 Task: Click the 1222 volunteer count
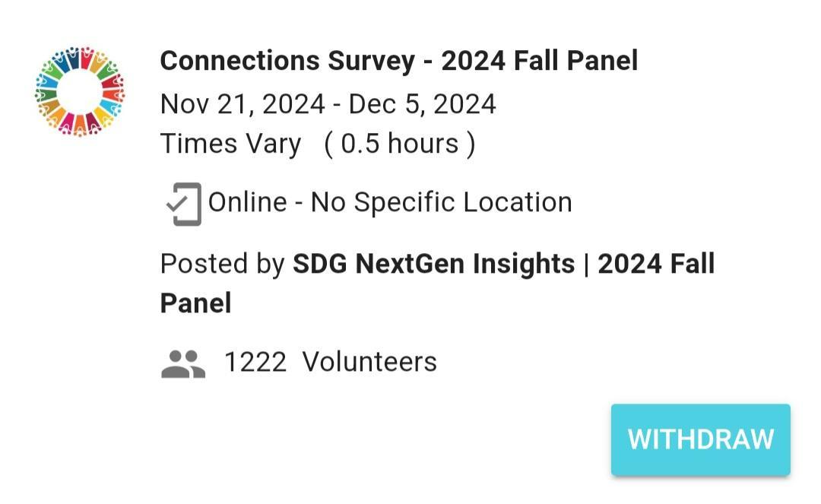(x=255, y=362)
